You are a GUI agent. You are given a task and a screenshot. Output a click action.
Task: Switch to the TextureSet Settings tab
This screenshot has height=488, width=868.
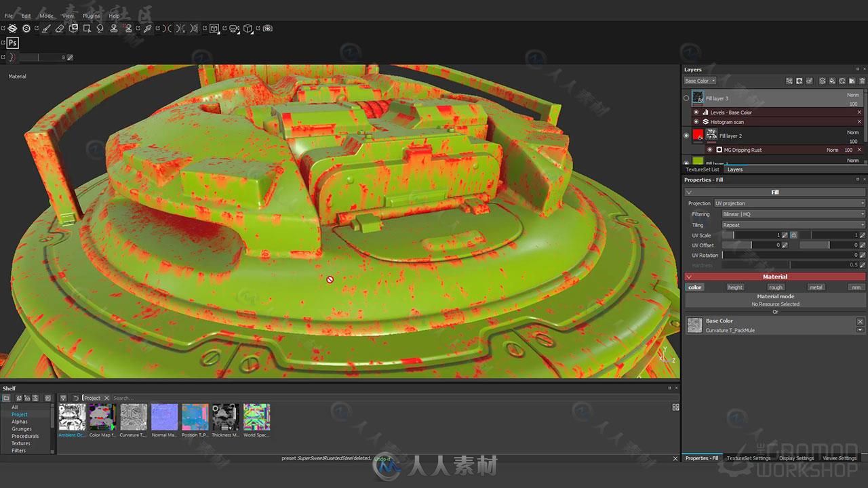tap(749, 458)
